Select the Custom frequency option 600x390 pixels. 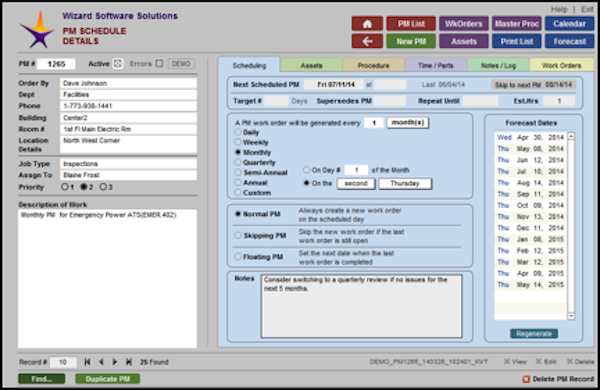238,193
